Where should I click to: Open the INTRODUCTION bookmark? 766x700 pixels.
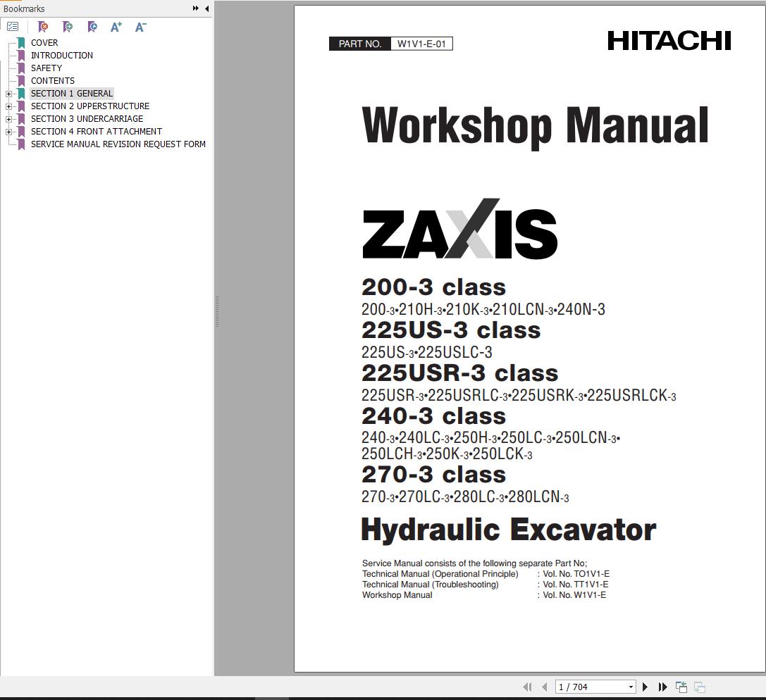pyautogui.click(x=62, y=56)
